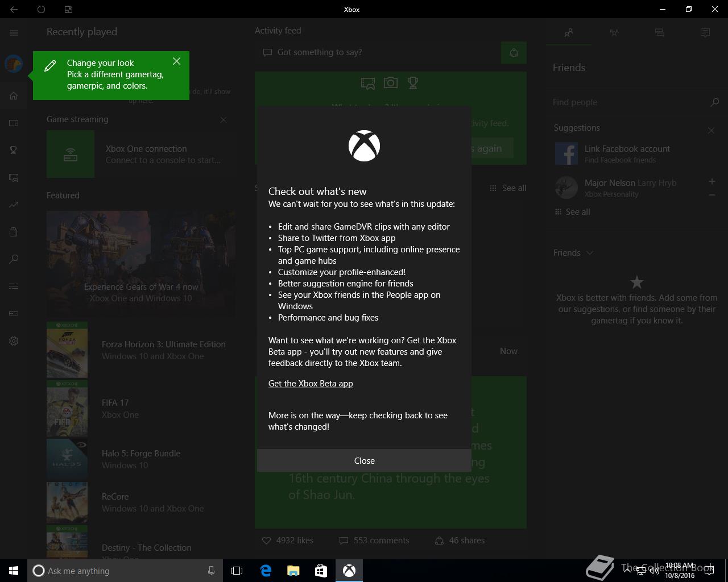Open Game DVR sidebar icon
This screenshot has height=582, width=728.
point(14,177)
